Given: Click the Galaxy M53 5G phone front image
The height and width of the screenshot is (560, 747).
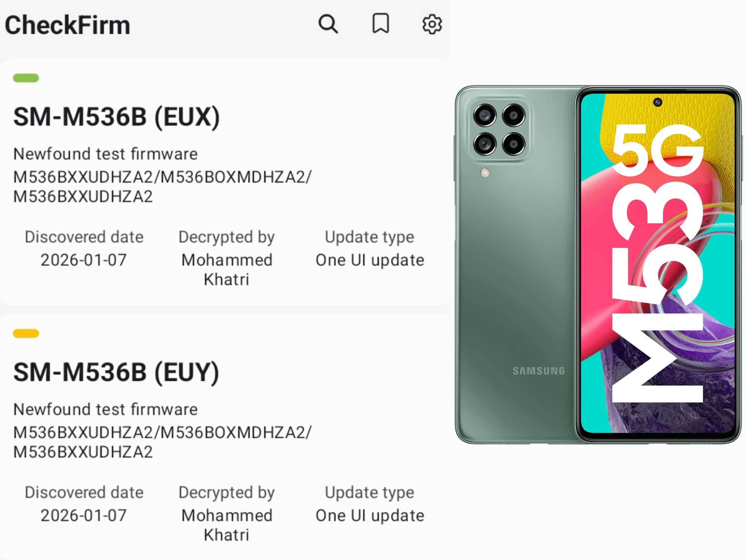Looking at the screenshot, I should [658, 265].
